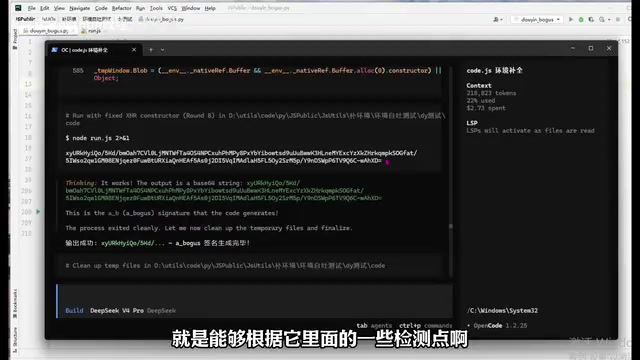Click the '218,823 tokens' value
Screen dimensions: 640x360
click(x=491, y=93)
